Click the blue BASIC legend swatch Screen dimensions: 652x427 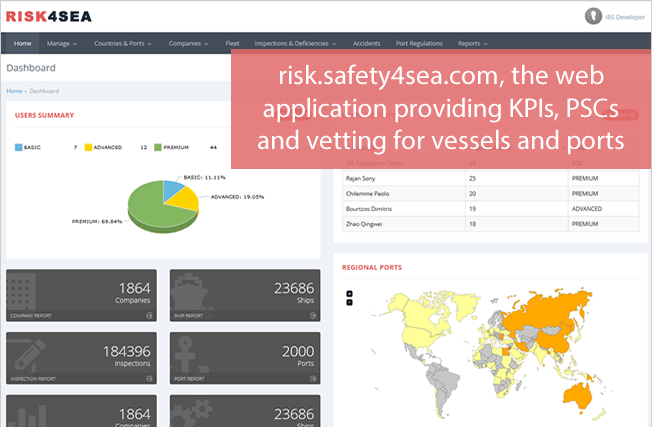tap(18, 147)
